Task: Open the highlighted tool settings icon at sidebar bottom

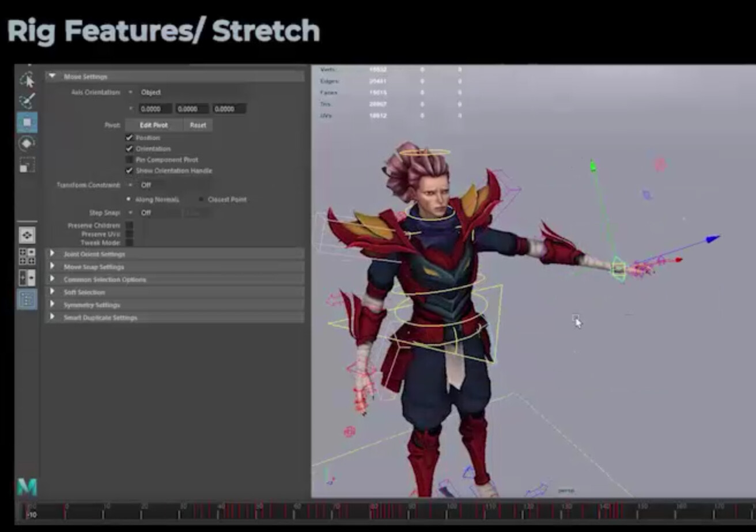Action: coord(26,299)
